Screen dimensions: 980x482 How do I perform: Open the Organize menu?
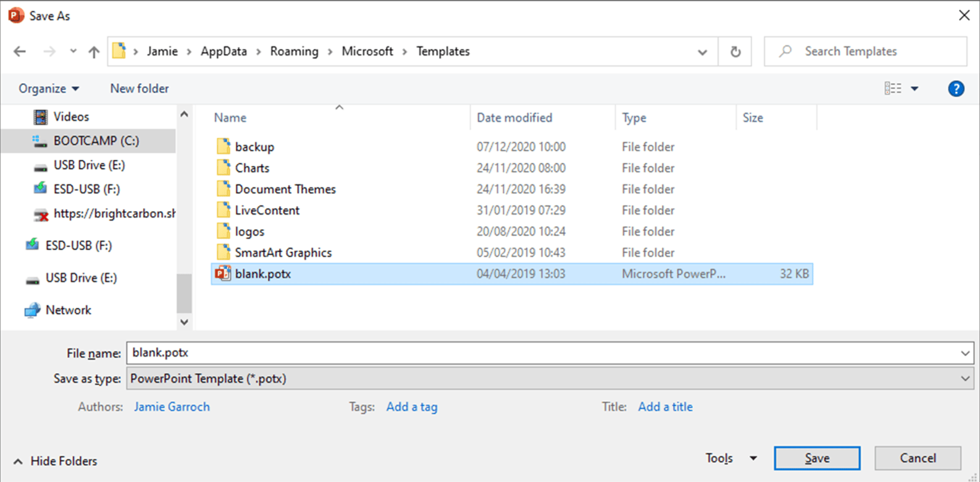click(x=49, y=89)
